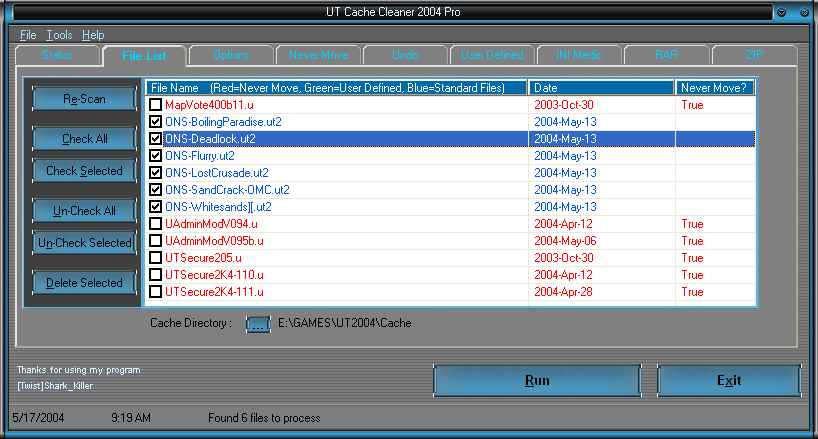818x439 pixels.
Task: Click the E:\GAMES\UT2004\Cache directory path
Action: pyautogui.click(x=344, y=323)
